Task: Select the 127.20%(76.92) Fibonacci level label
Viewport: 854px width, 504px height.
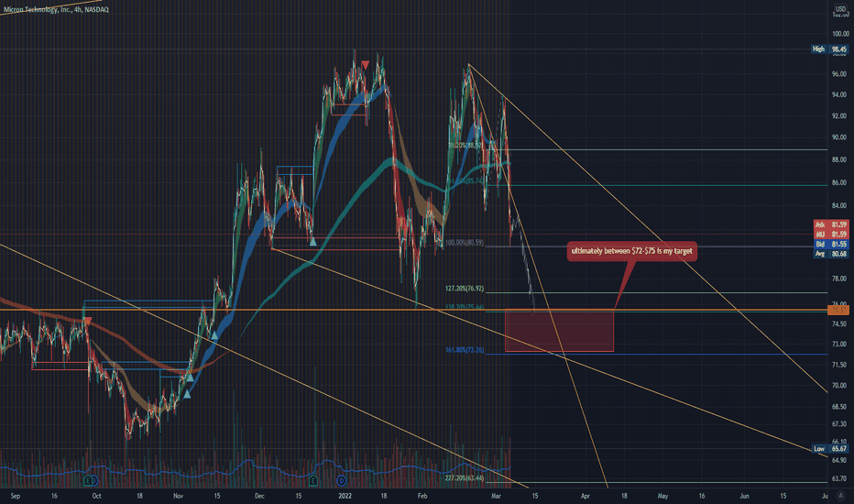Action: pyautogui.click(x=465, y=289)
